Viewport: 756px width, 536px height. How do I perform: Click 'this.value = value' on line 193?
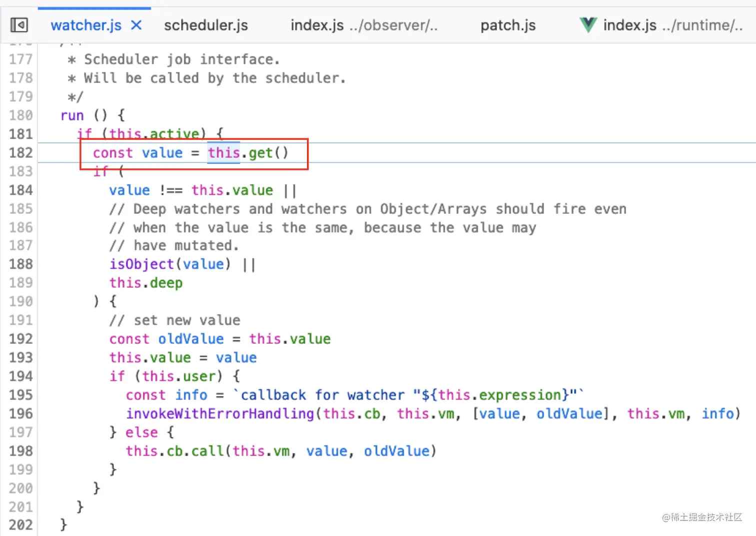tap(183, 357)
